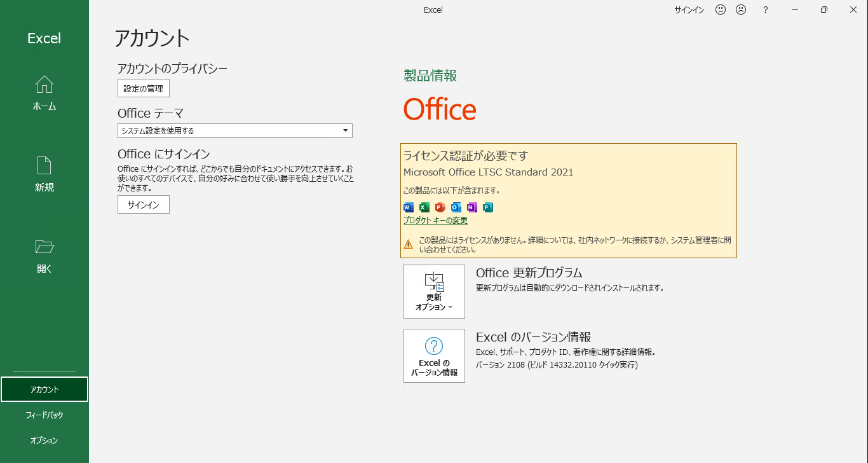Click the Word app icon

click(409, 207)
